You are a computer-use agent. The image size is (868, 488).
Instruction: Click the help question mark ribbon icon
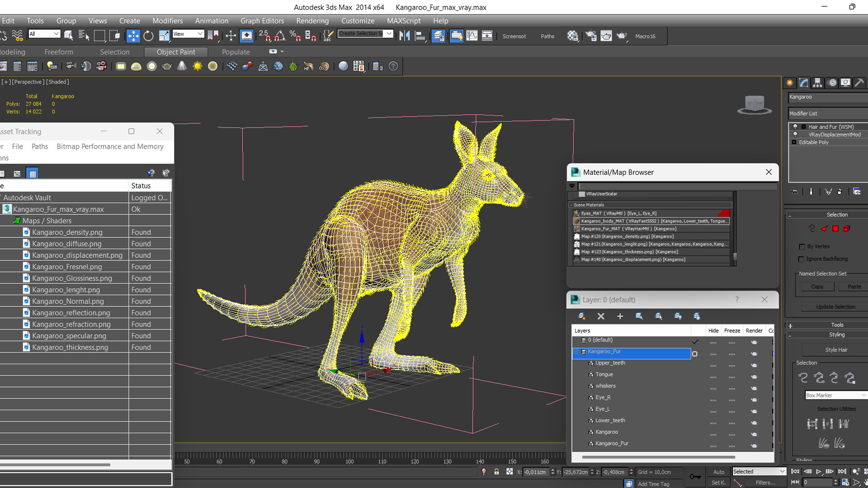393,66
